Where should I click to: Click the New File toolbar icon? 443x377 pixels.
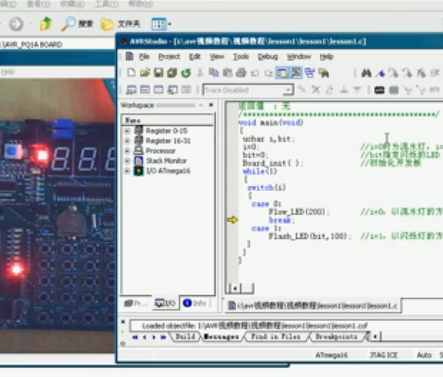(x=132, y=72)
